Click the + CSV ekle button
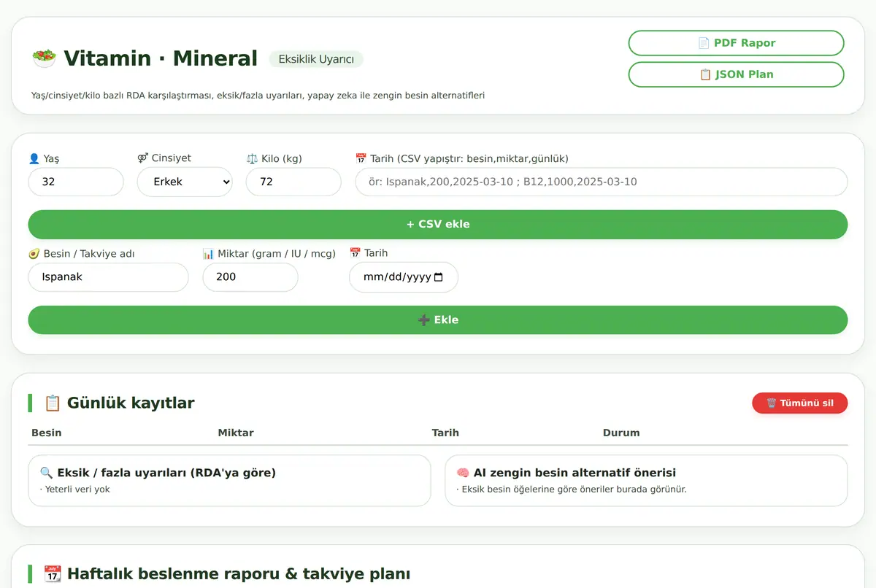 [x=438, y=225]
